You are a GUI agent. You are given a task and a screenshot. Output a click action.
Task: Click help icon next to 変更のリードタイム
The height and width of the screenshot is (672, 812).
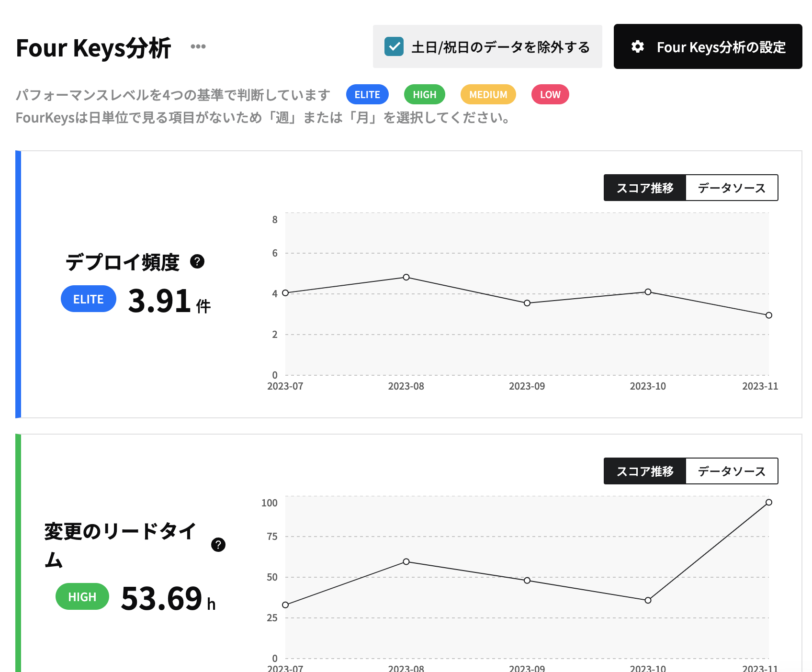pyautogui.click(x=218, y=545)
